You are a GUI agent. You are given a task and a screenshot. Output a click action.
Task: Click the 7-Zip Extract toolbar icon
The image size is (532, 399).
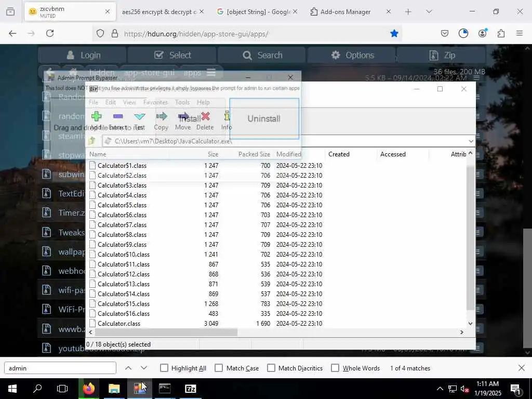pyautogui.click(x=118, y=117)
